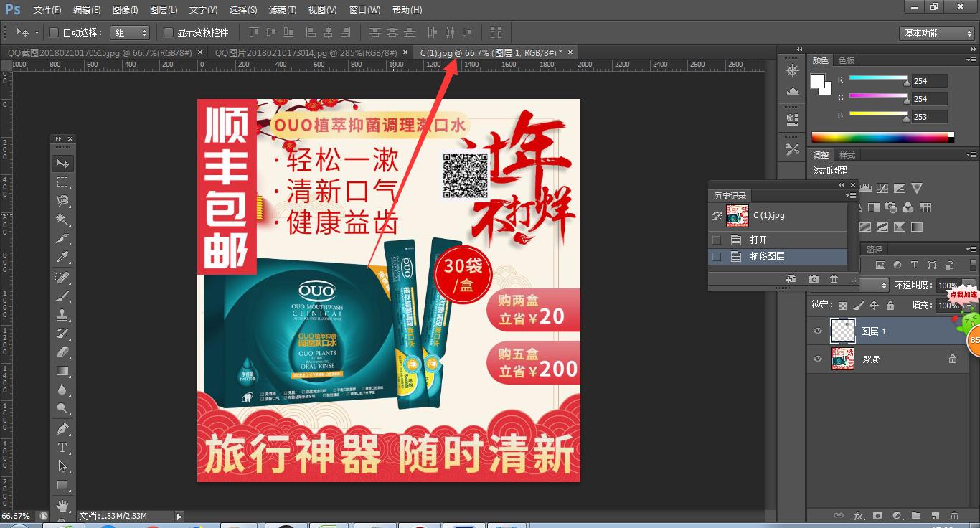Create new snapshot with camera icon in 历史记录 panel
The image size is (980, 528).
click(814, 280)
